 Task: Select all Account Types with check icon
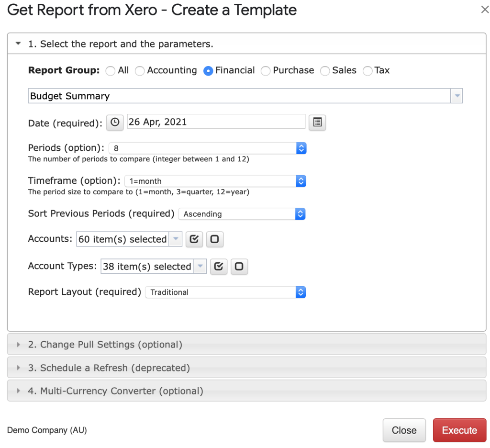pos(218,267)
